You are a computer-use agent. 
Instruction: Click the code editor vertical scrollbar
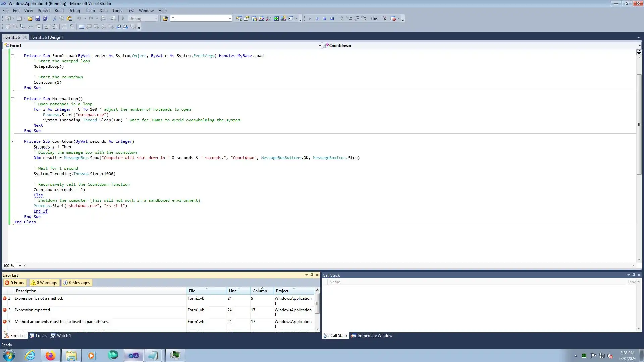pyautogui.click(x=639, y=124)
